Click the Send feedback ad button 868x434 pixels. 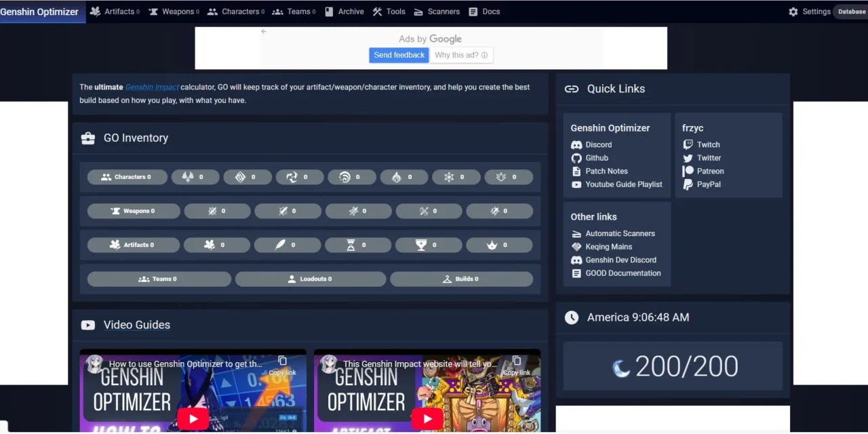pyautogui.click(x=399, y=55)
